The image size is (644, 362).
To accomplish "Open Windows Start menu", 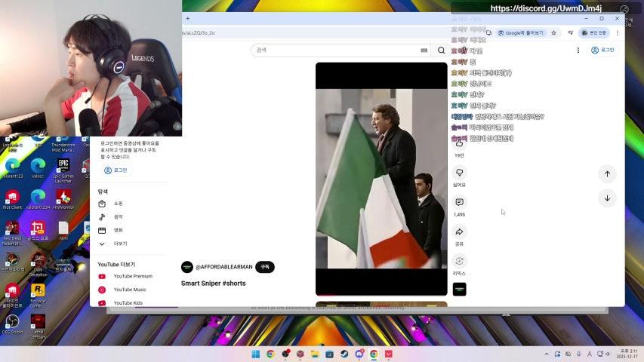I will [255, 354].
